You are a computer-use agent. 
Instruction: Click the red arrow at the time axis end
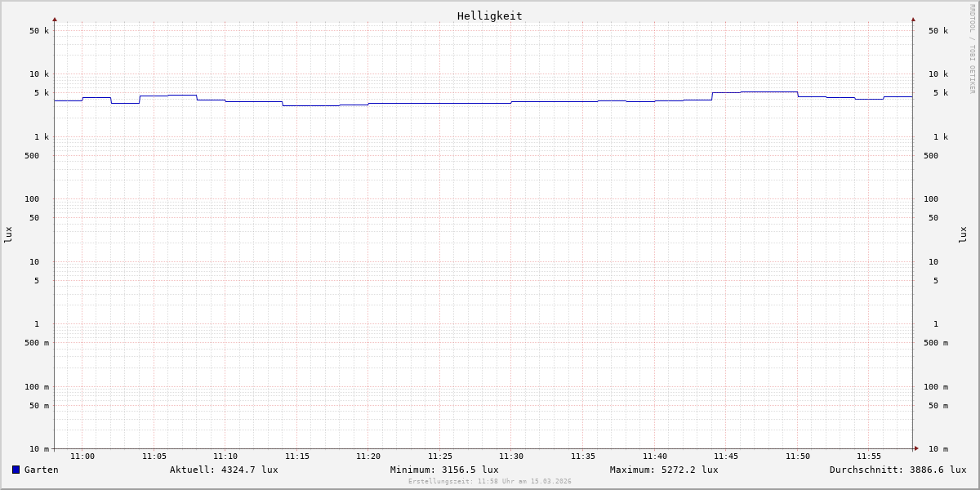pos(916,448)
